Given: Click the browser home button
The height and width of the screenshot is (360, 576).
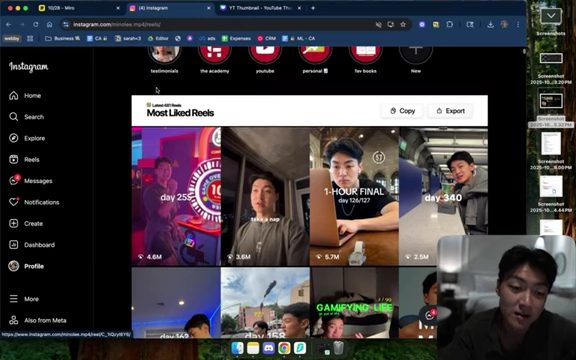Looking at the screenshot, I should 50,25.
